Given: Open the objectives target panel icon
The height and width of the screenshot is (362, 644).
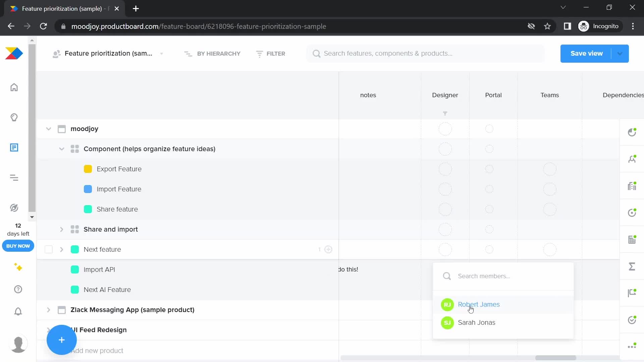Looking at the screenshot, I should coord(632,213).
